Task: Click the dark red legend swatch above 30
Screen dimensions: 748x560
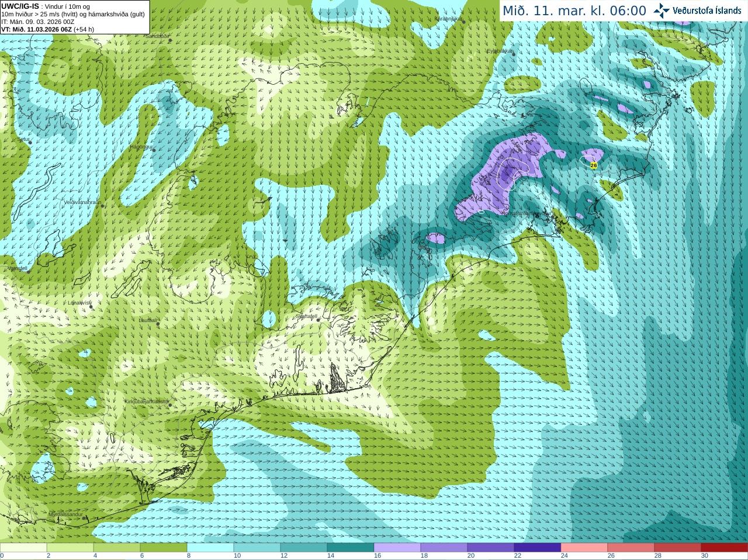Action: click(725, 548)
